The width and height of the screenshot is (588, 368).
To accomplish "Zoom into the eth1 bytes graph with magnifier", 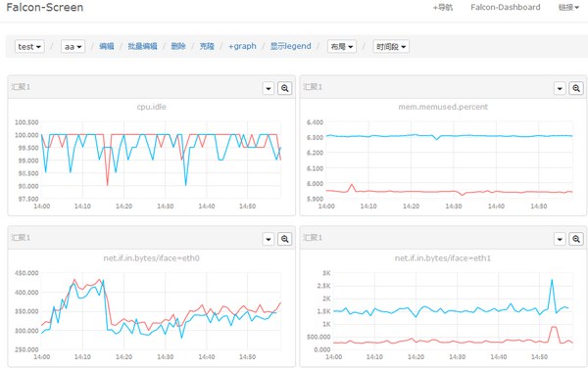I will pyautogui.click(x=576, y=239).
